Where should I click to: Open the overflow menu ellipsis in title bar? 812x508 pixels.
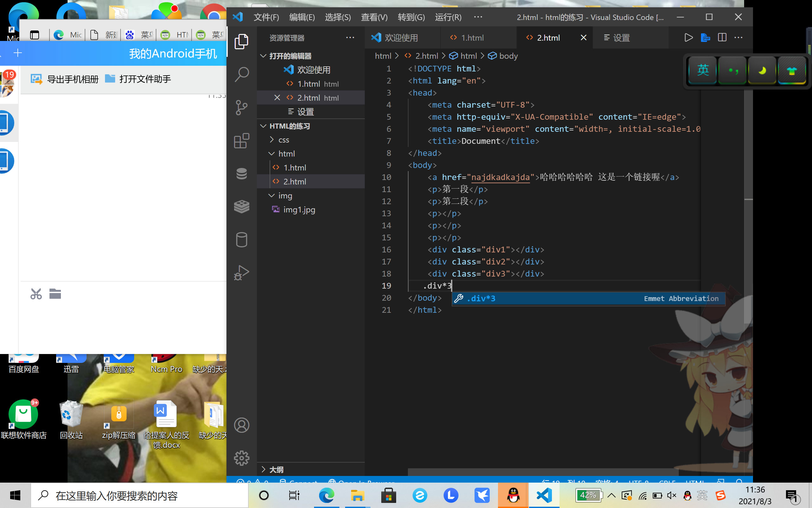click(x=478, y=17)
